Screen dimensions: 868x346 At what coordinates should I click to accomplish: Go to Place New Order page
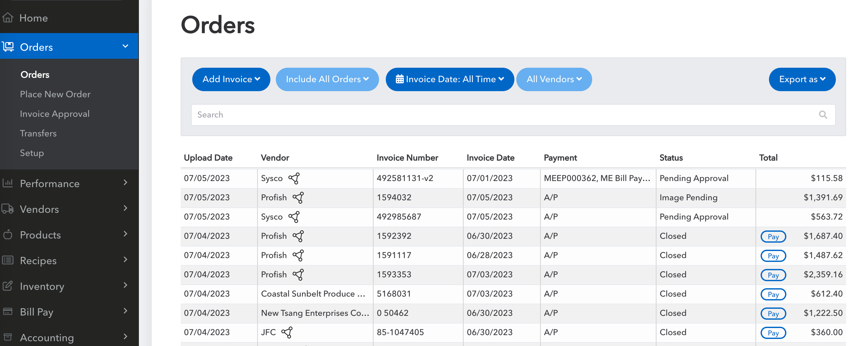click(x=55, y=94)
